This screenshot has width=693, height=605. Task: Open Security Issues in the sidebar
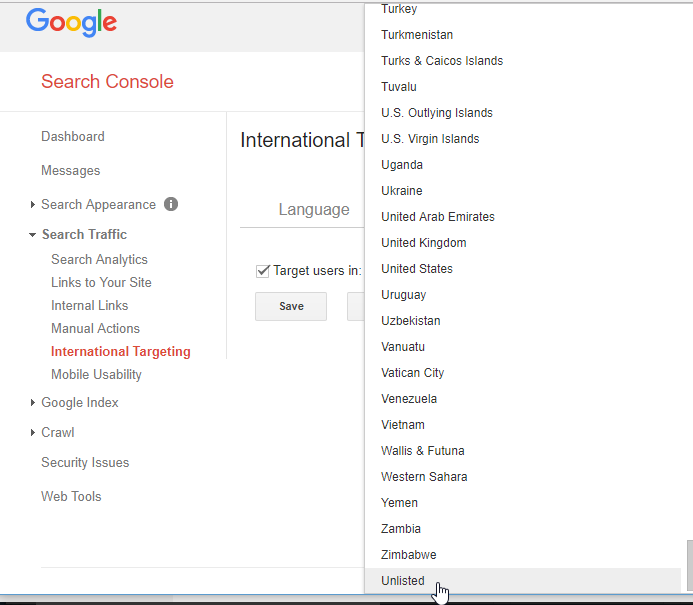coord(85,463)
